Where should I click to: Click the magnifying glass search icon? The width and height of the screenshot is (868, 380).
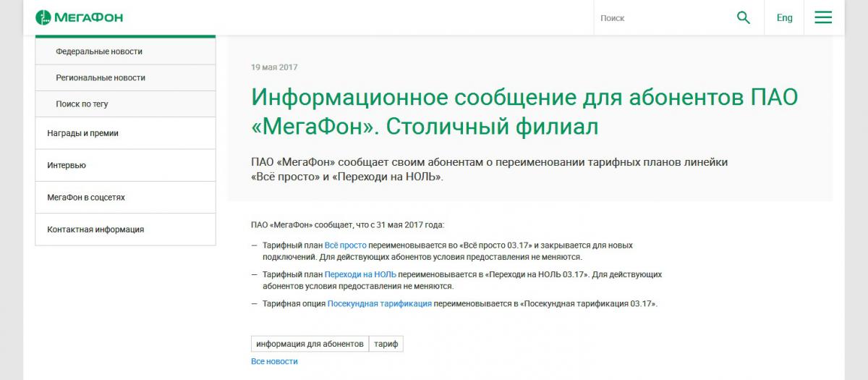[x=743, y=17]
